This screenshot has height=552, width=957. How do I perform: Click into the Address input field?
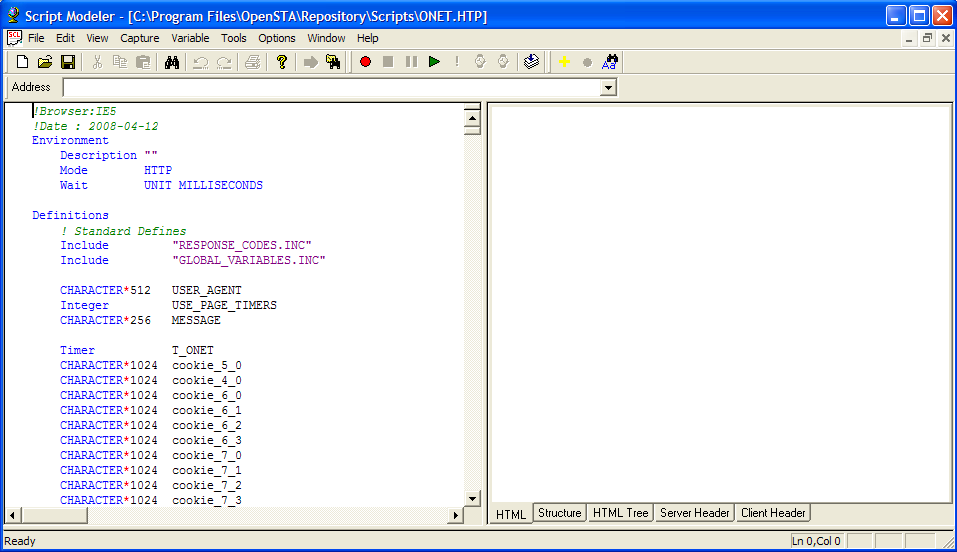tap(333, 87)
